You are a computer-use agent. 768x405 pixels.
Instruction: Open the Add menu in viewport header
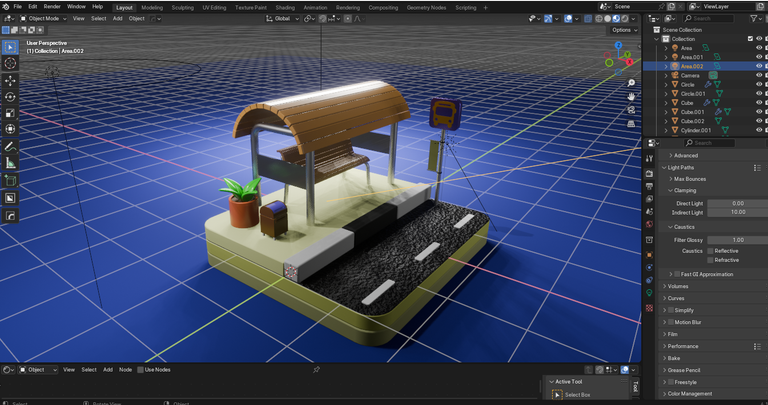pyautogui.click(x=118, y=18)
